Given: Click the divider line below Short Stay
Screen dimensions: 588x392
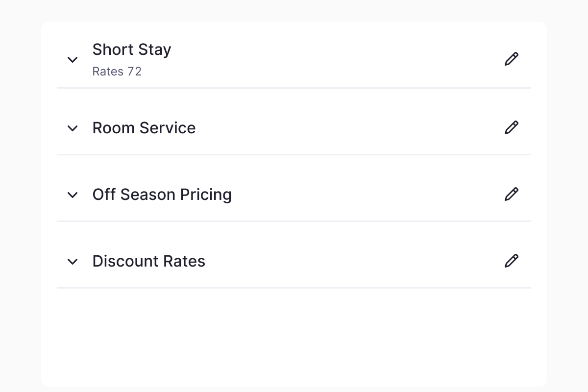Looking at the screenshot, I should pos(294,88).
